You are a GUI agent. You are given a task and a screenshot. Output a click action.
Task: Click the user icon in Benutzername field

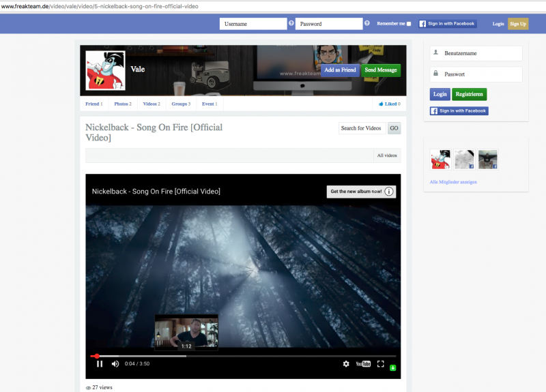(x=435, y=52)
